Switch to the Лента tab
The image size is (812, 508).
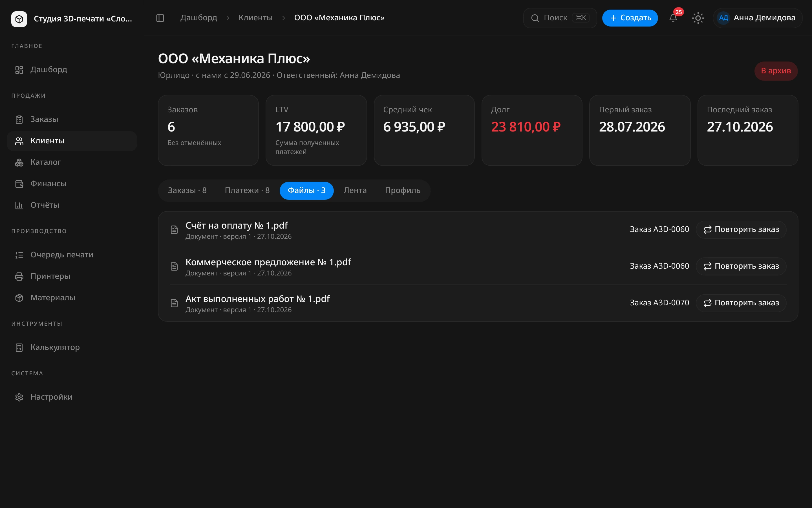(x=355, y=190)
